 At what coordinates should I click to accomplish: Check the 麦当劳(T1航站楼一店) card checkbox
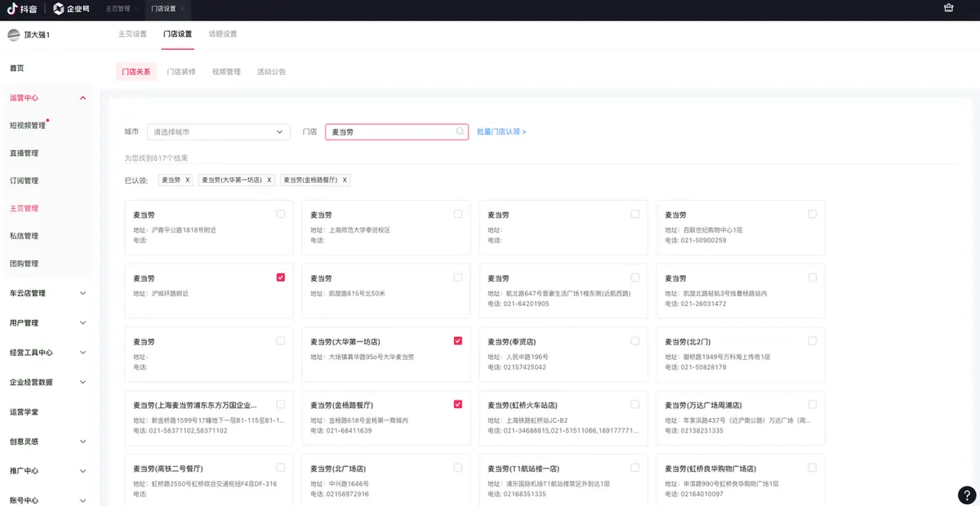(x=635, y=468)
